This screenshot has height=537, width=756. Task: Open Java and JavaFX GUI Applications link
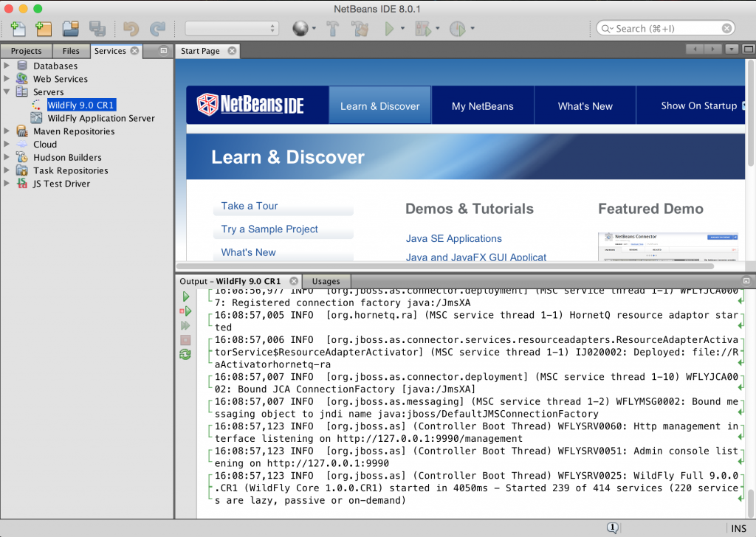pos(476,257)
